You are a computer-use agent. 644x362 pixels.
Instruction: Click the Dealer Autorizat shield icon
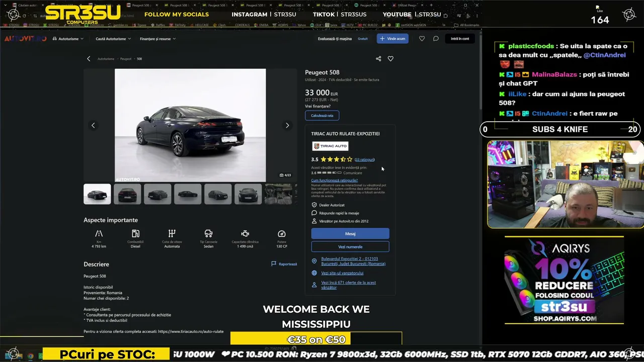(314, 205)
